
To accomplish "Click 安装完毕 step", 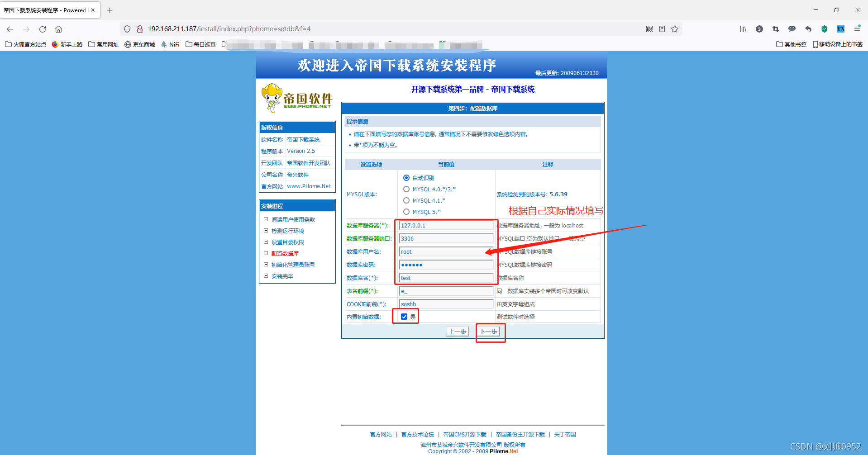I will coord(282,276).
